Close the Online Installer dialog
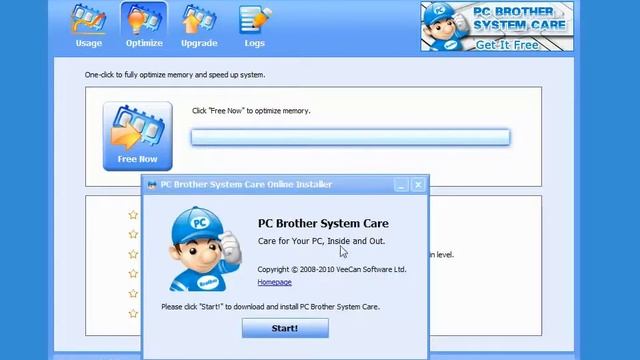The width and height of the screenshot is (640, 360). click(418, 185)
